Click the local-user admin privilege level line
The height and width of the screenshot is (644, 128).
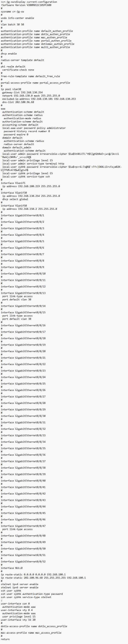(x=28, y=160)
